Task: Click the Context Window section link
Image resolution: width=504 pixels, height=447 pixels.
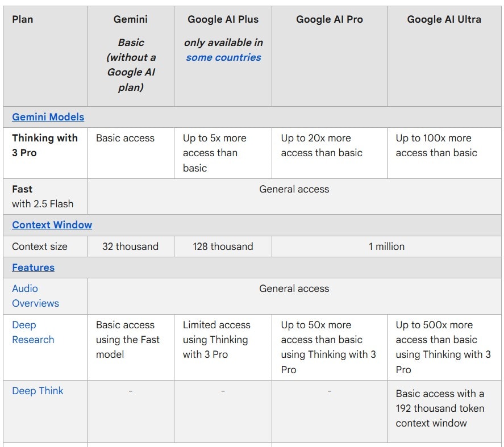Action: click(52, 225)
